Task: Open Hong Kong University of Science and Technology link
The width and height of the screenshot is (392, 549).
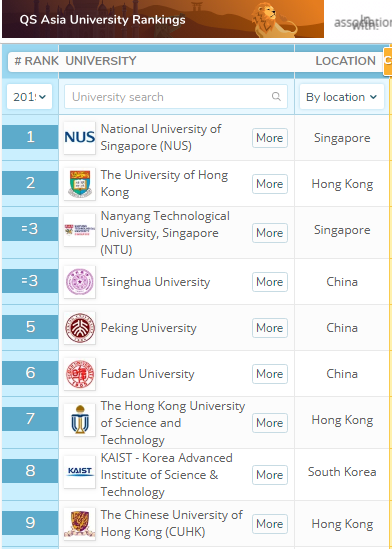Action: pyautogui.click(x=173, y=423)
